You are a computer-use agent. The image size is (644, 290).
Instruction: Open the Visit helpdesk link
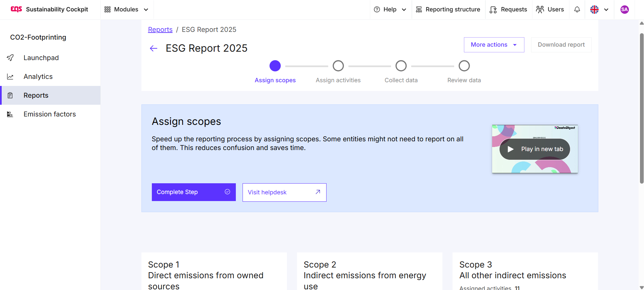click(x=284, y=192)
